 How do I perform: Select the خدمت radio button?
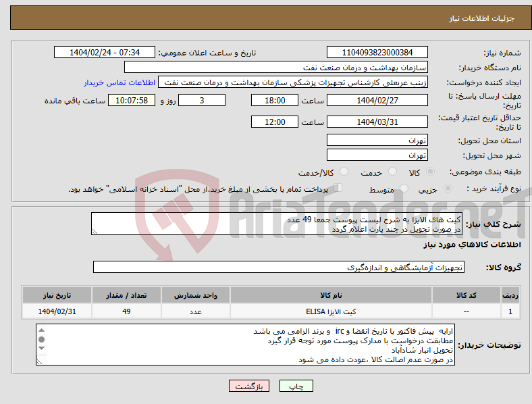pyautogui.click(x=392, y=172)
